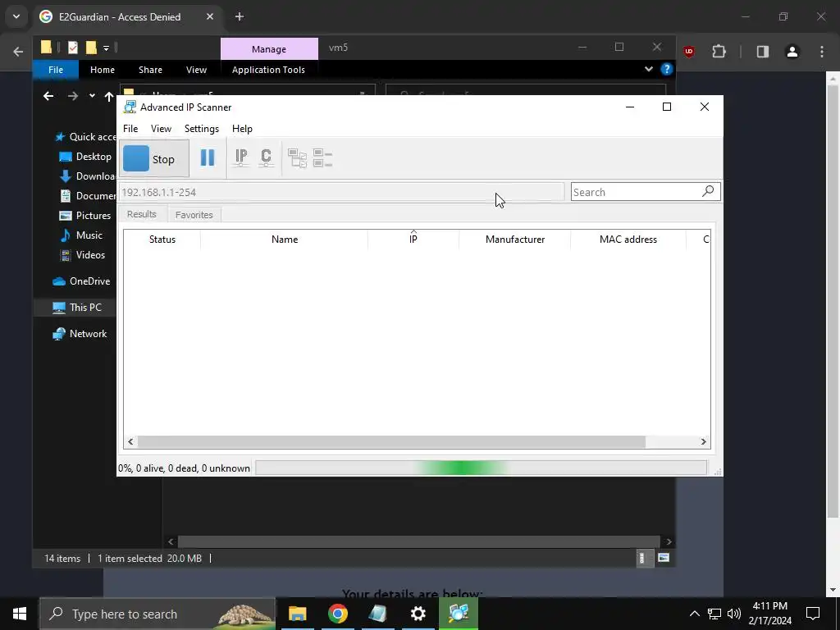Open Settings gear from taskbar
The height and width of the screenshot is (630, 840).
(418, 614)
